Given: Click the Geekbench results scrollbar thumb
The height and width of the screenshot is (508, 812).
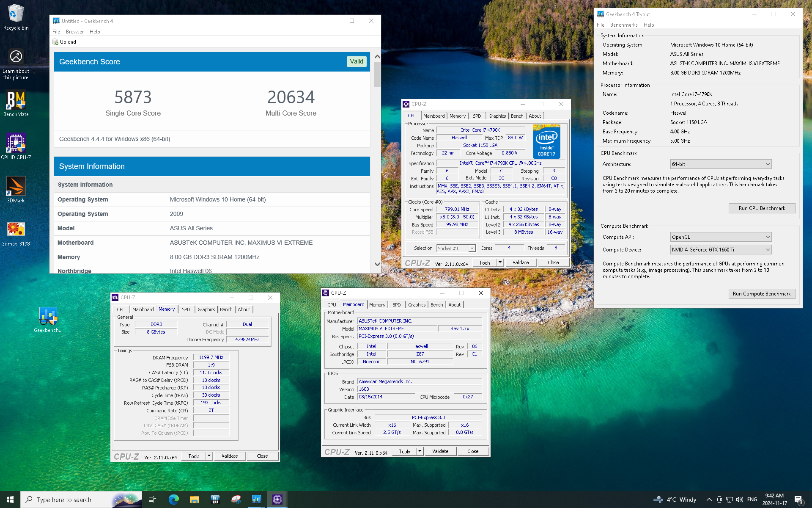Looking at the screenshot, I should pyautogui.click(x=377, y=75).
